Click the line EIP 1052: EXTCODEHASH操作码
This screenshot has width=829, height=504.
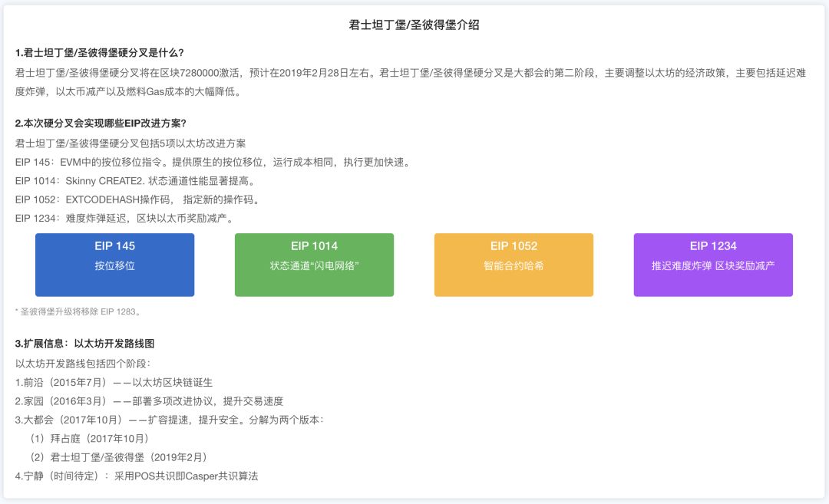pyautogui.click(x=137, y=199)
